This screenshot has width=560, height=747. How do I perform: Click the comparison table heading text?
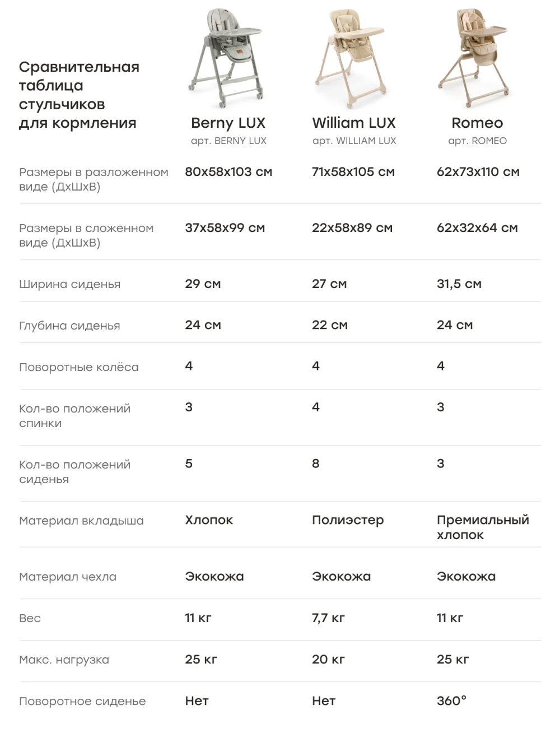click(x=79, y=95)
